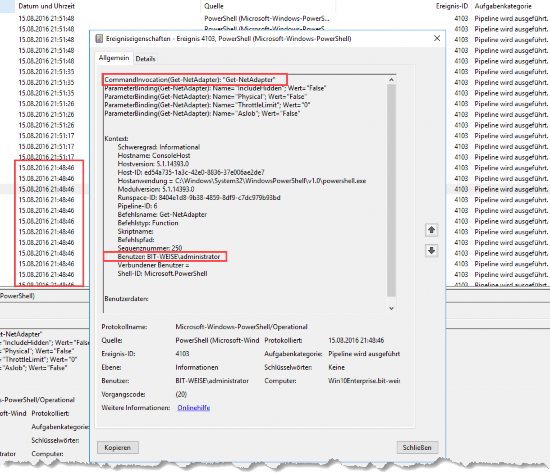Click the Befehlstyp: Function line
The image size is (550, 473).
[148, 223]
